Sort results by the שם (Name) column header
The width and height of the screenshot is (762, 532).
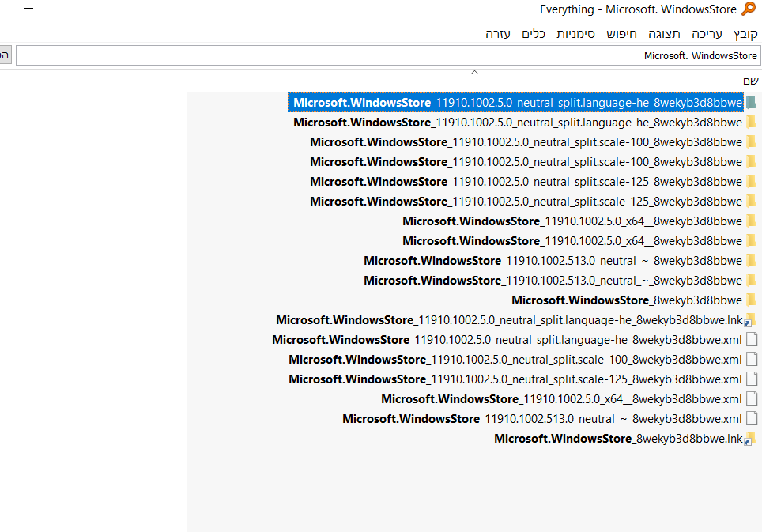[x=750, y=81]
